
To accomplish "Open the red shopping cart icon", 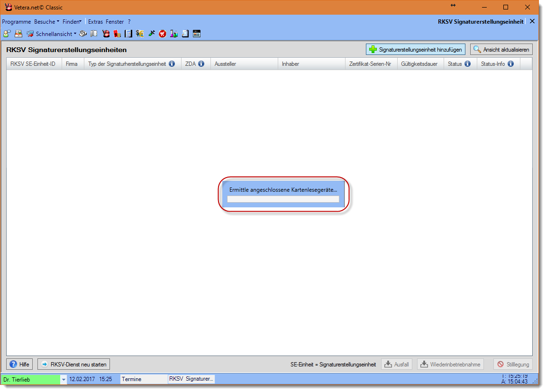I will tap(163, 34).
